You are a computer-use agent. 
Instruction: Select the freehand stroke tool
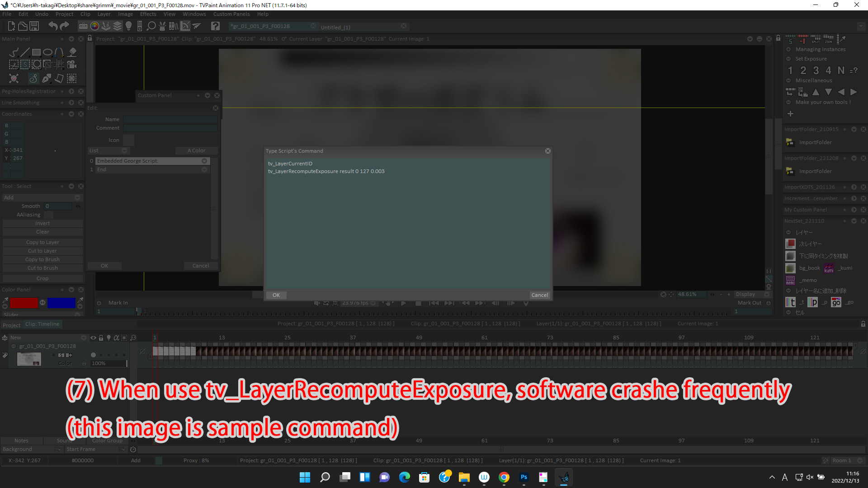(14, 52)
